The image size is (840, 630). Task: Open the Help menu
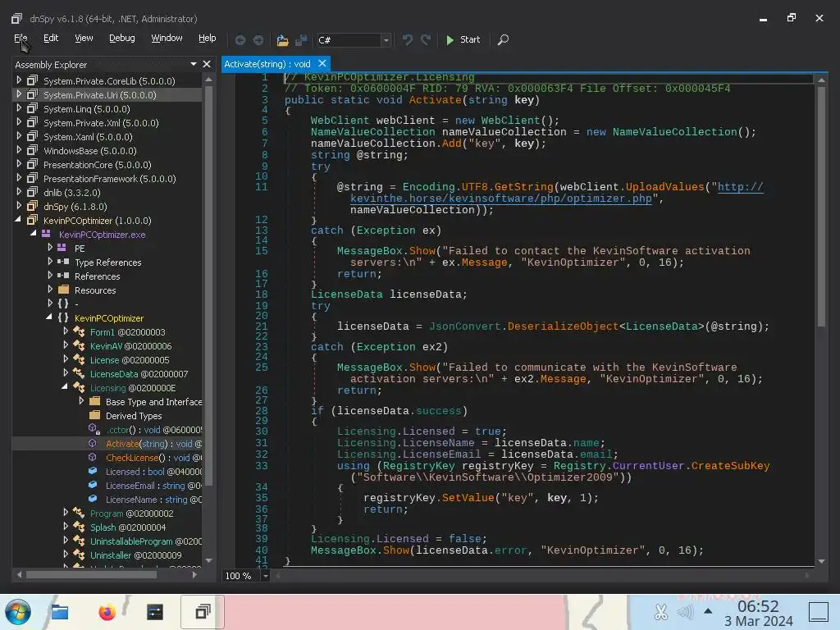(x=208, y=38)
